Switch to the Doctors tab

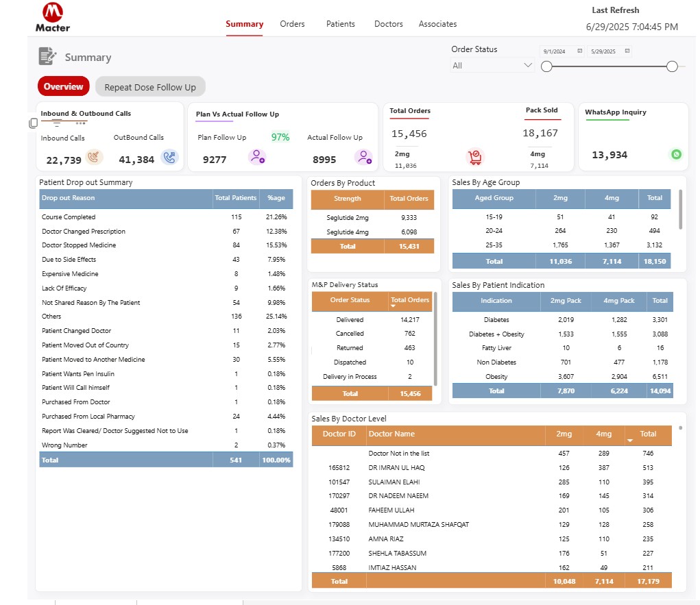coord(388,24)
